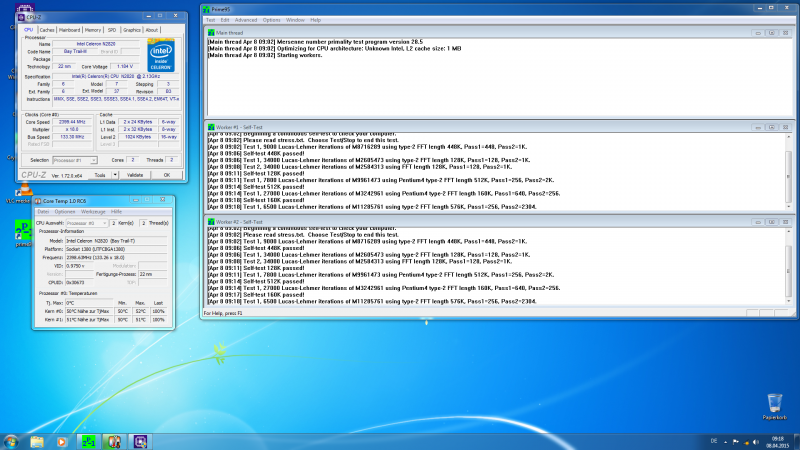Switch to Caches tab in CPU-Z
Image resolution: width=800 pixels, height=450 pixels.
pyautogui.click(x=47, y=30)
